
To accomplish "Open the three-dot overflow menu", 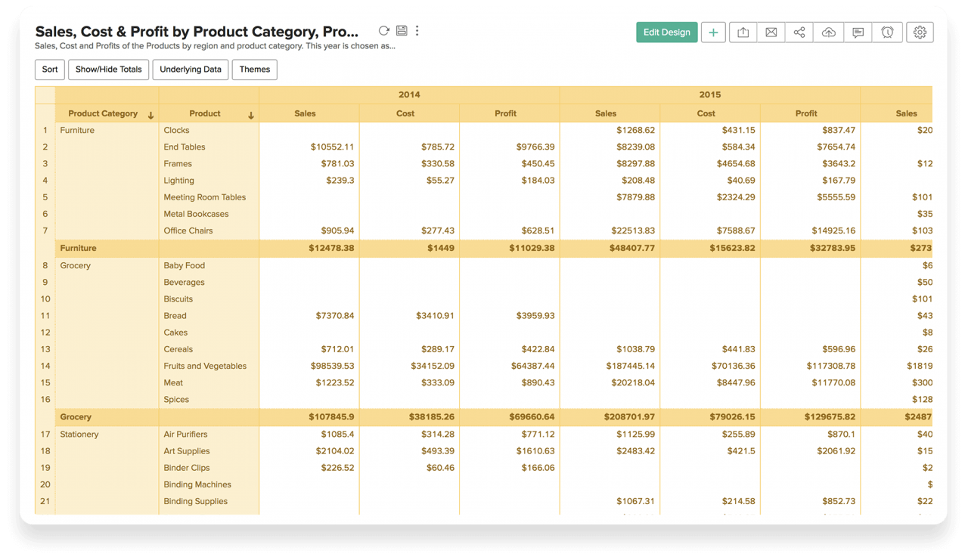I will pos(417,31).
